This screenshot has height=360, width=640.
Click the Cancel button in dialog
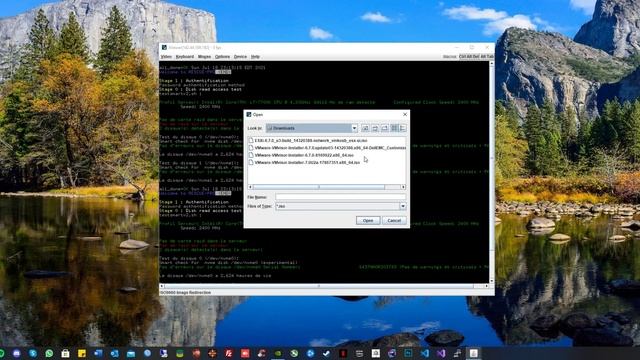[394, 220]
